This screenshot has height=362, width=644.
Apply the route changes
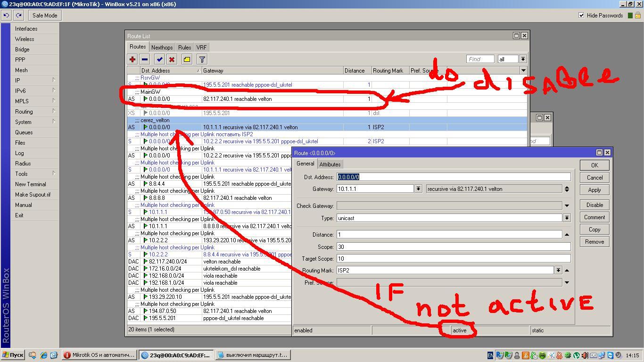click(x=594, y=190)
